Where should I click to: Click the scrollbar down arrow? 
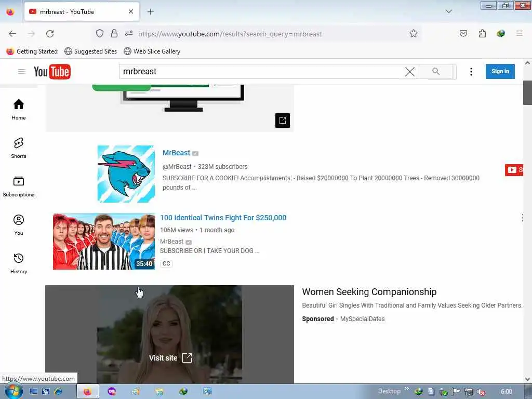(x=527, y=379)
